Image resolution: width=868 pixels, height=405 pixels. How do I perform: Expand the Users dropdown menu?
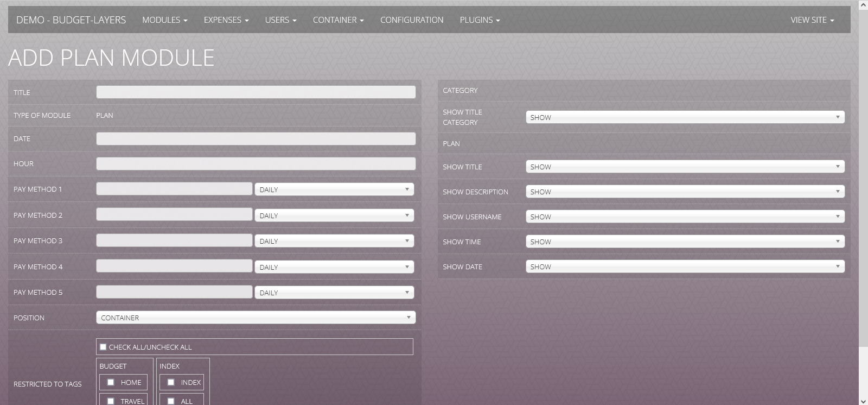coord(280,20)
